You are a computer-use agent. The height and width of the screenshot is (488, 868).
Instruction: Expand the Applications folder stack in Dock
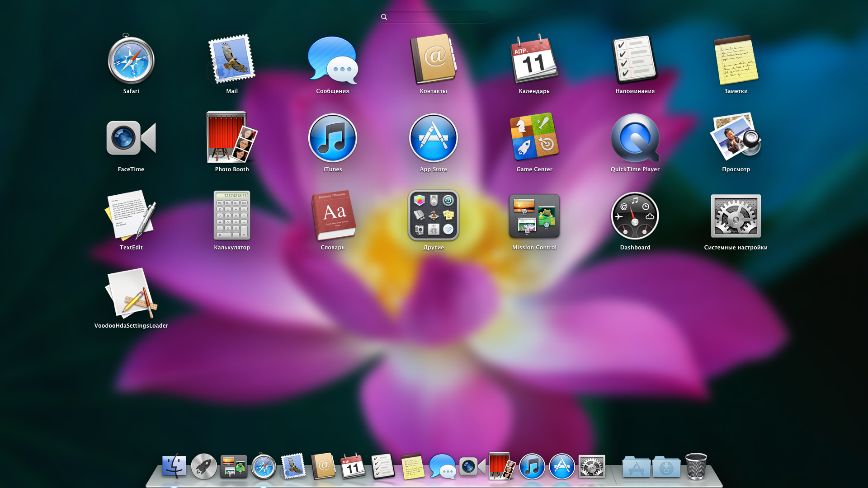(636, 467)
